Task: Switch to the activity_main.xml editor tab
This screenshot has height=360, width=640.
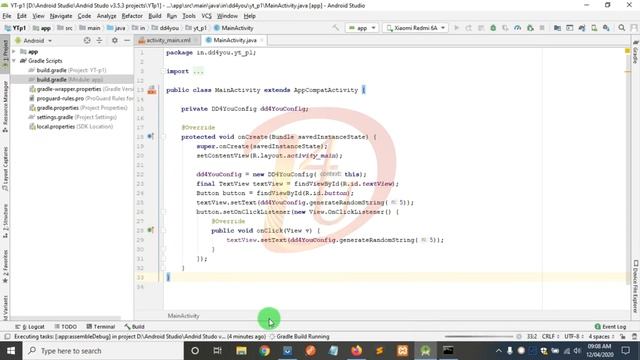Action: point(168,40)
